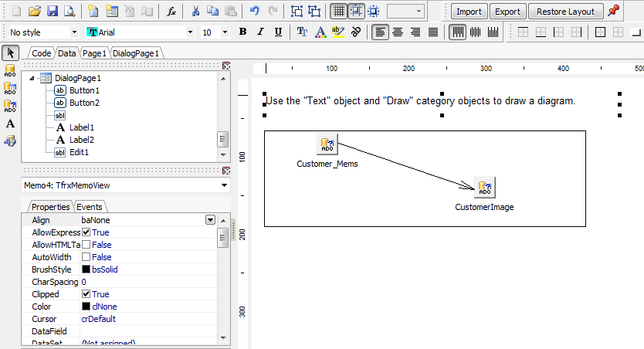Check the AllowHTMLTags checkbox

(x=86, y=245)
